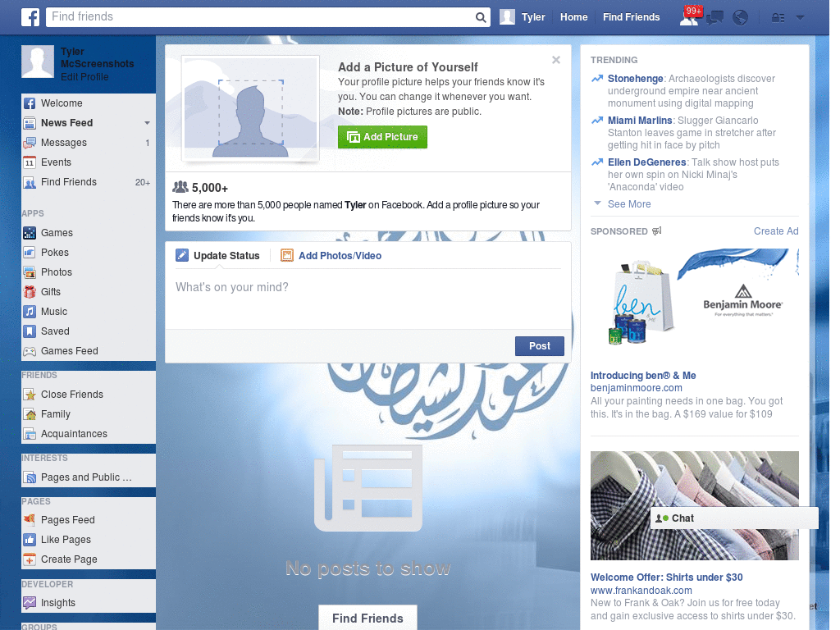This screenshot has width=840, height=630.
Task: Click the Acquaintances list icon
Action: click(x=30, y=434)
